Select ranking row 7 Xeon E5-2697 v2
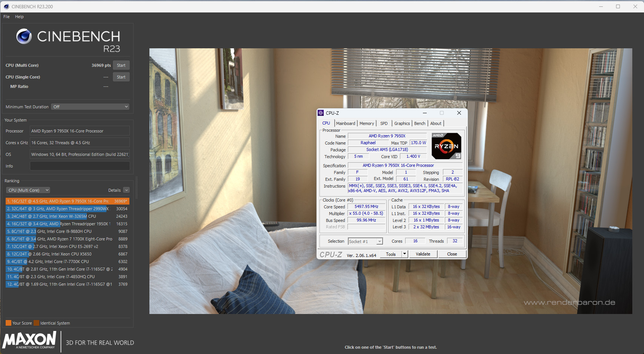Image resolution: width=644 pixels, height=354 pixels. [67, 246]
